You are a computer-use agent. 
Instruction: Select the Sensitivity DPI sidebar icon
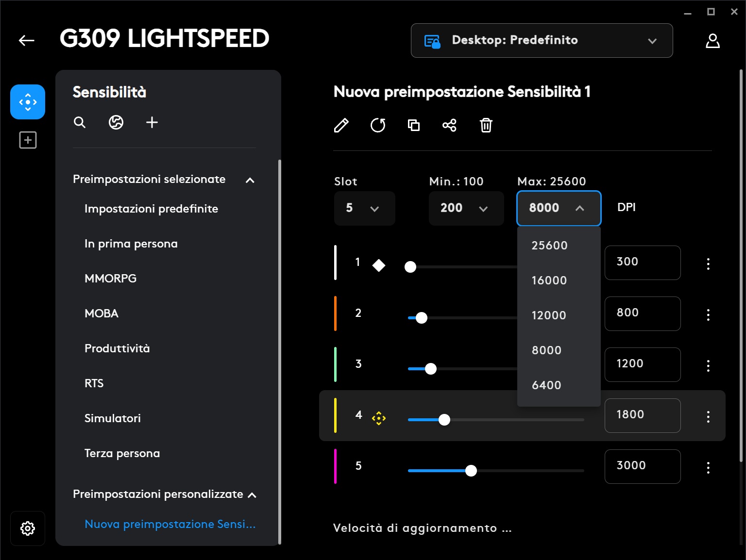28,102
